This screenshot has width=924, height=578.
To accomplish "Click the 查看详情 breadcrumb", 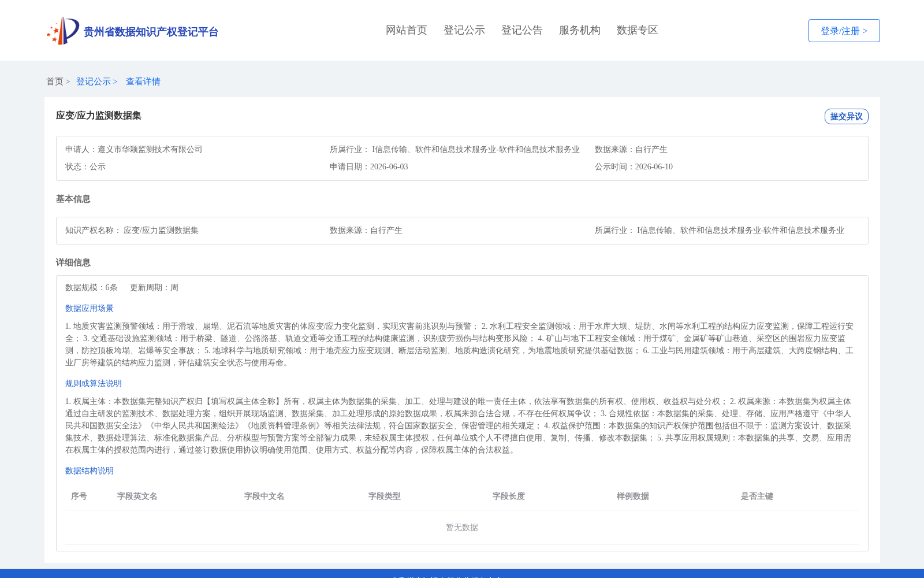I will tap(143, 81).
